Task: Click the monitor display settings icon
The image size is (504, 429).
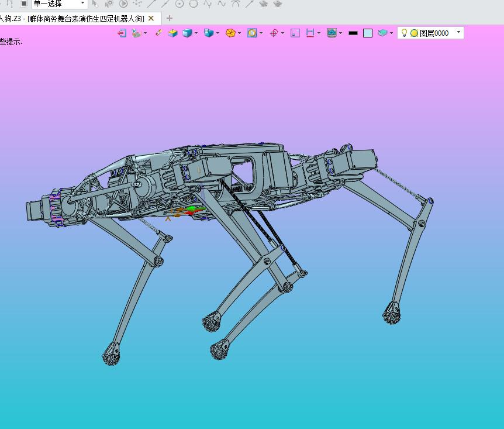Action: click(332, 33)
